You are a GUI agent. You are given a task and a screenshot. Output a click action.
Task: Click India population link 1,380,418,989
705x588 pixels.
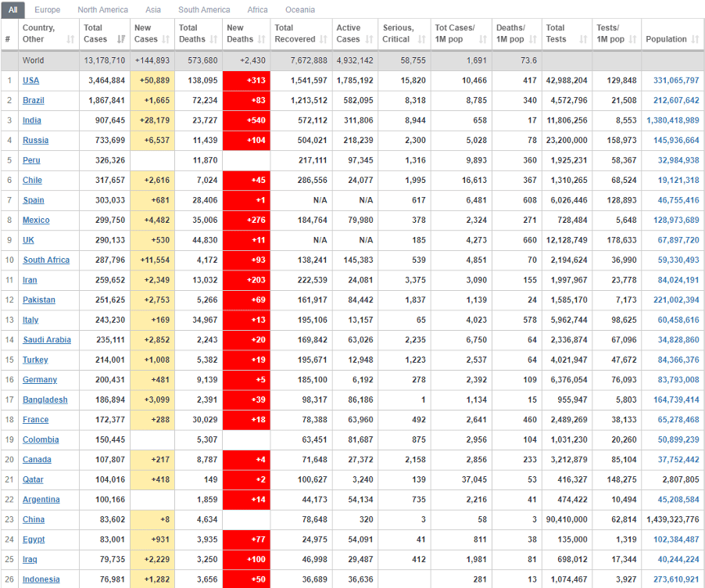click(x=673, y=120)
